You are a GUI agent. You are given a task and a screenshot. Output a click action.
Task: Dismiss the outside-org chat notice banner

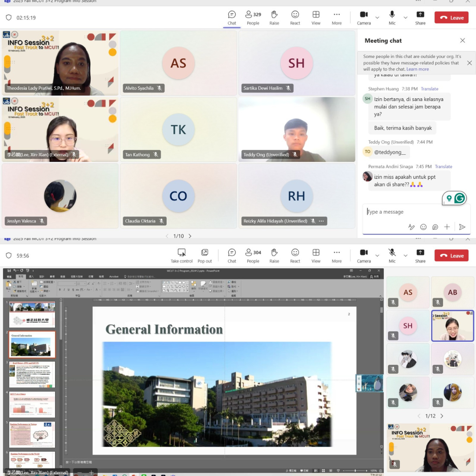click(469, 63)
